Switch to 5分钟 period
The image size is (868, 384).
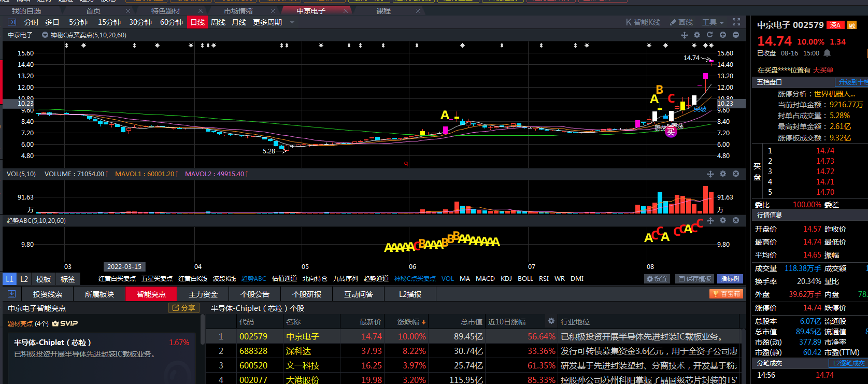tap(78, 22)
